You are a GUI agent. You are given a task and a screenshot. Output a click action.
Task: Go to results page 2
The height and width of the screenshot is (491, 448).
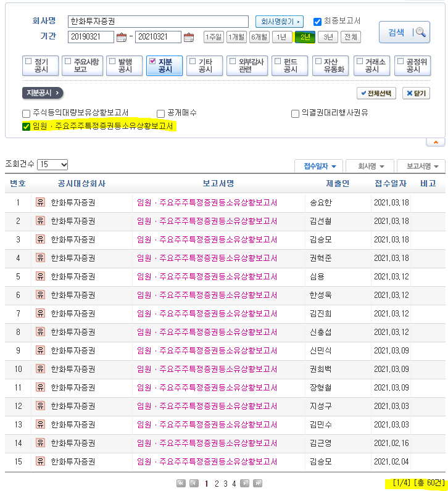tap(217, 484)
